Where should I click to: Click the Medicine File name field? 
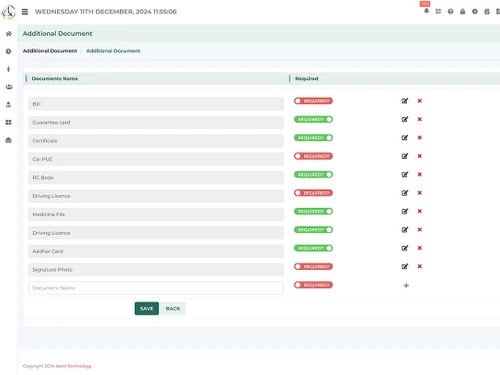pyautogui.click(x=156, y=214)
